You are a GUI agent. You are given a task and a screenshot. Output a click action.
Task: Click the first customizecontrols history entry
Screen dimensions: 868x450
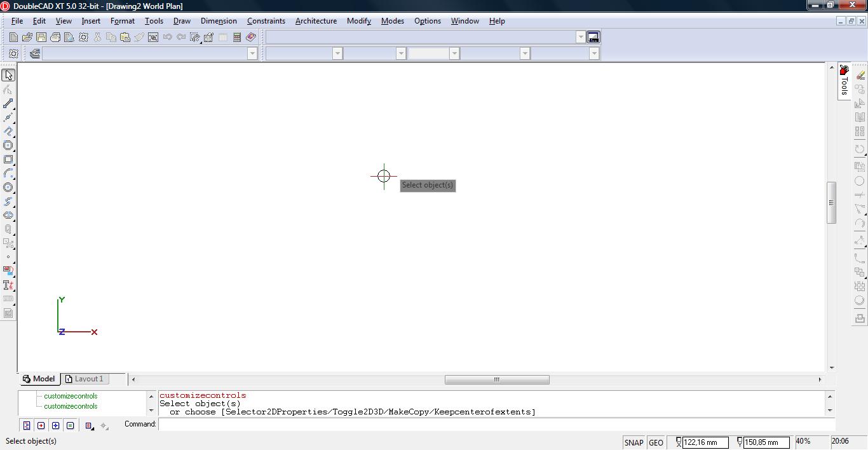coord(71,396)
